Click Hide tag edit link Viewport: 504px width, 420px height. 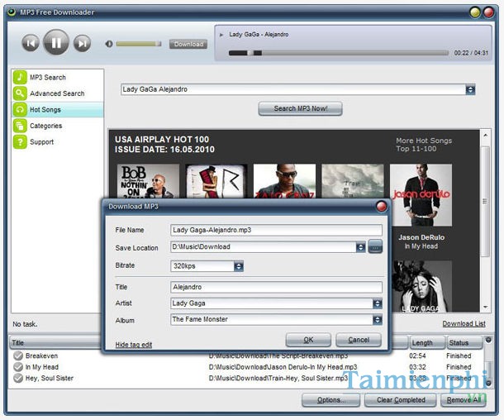click(x=133, y=345)
